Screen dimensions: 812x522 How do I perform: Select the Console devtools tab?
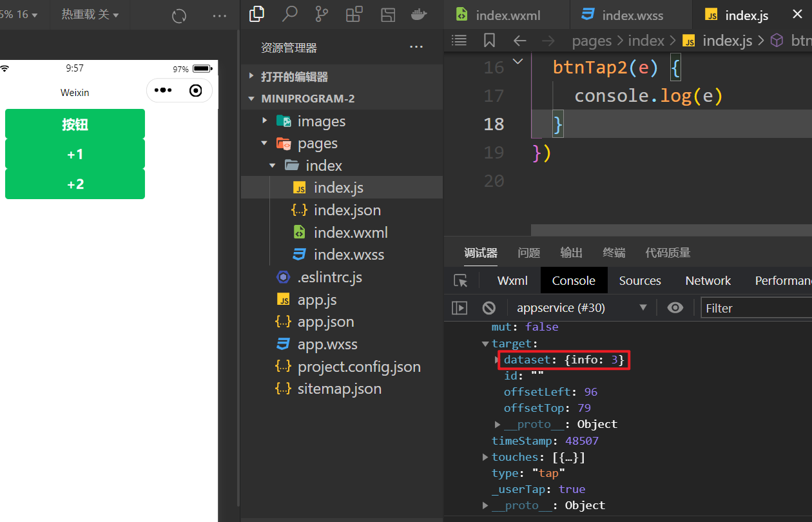click(x=574, y=280)
